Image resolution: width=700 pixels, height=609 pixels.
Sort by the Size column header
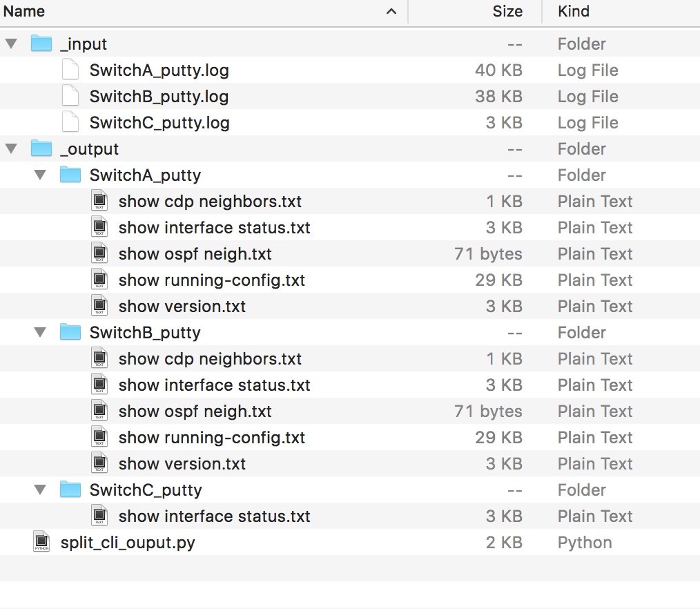tap(507, 11)
